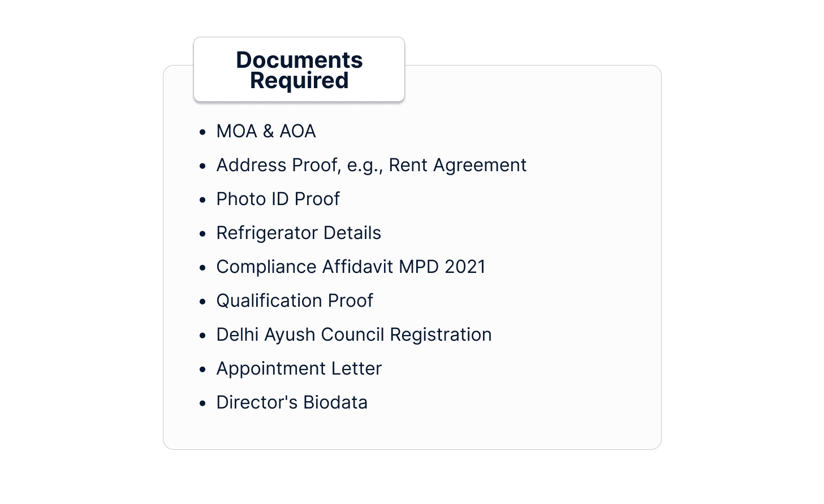The width and height of the screenshot is (824, 504).
Task: Click the bullet before Address Proof
Action: [202, 166]
